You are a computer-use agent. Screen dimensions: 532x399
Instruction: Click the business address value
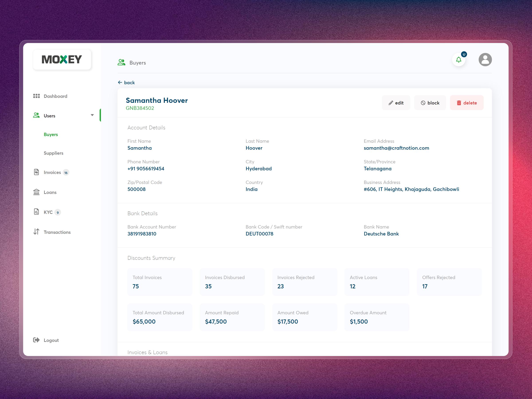point(411,189)
